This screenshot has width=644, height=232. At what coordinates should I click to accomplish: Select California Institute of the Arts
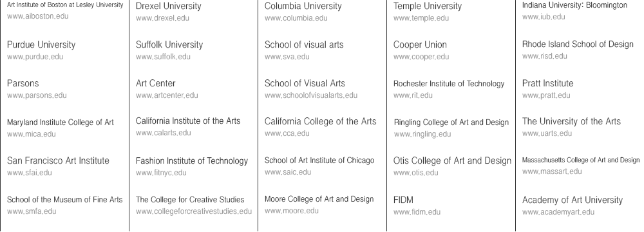(188, 121)
